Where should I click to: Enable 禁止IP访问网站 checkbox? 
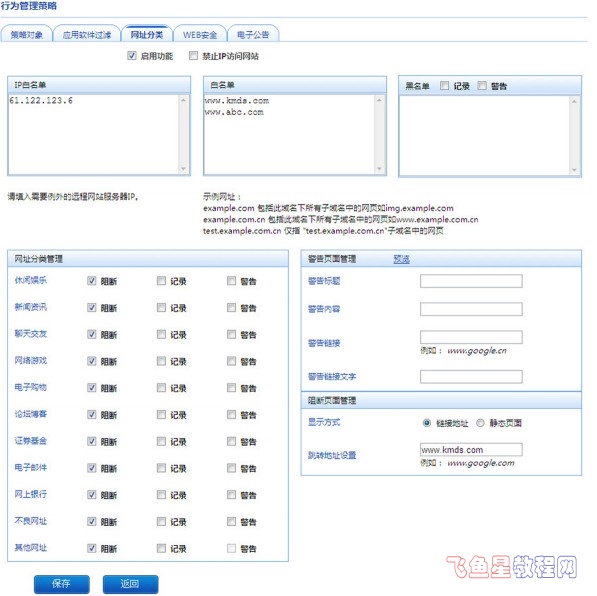(x=193, y=56)
